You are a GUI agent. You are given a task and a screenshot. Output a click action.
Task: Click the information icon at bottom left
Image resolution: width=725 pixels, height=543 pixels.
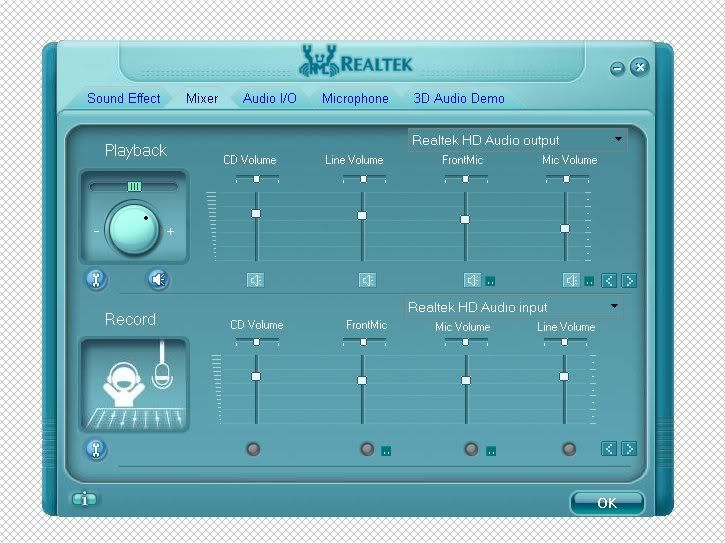click(84, 500)
